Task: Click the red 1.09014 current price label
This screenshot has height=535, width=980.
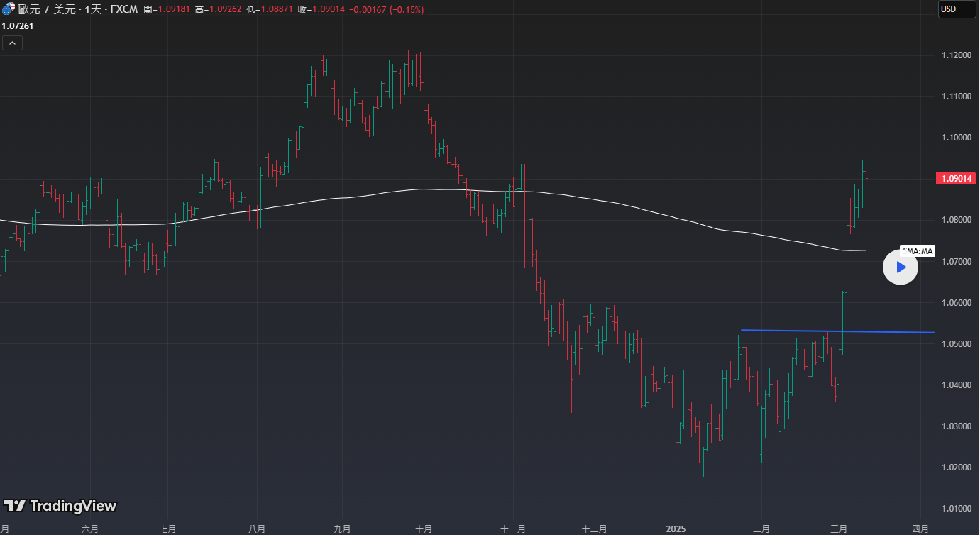Action: pos(956,179)
